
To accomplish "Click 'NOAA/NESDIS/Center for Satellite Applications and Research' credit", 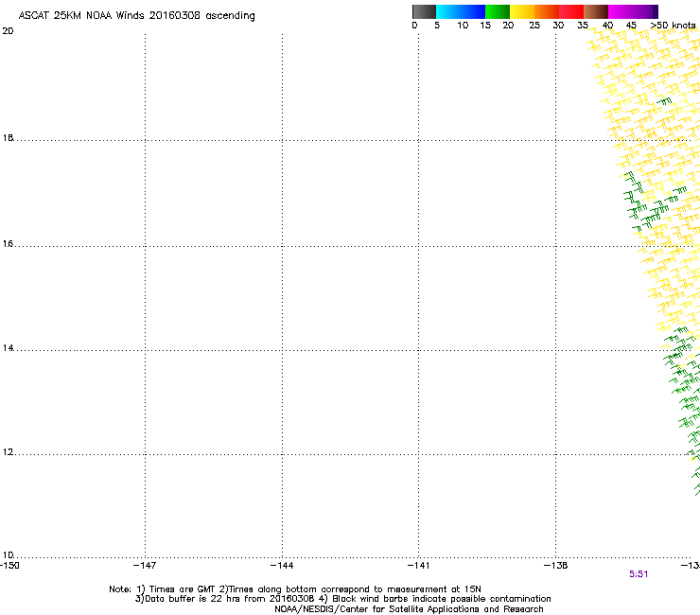I will point(409,609).
